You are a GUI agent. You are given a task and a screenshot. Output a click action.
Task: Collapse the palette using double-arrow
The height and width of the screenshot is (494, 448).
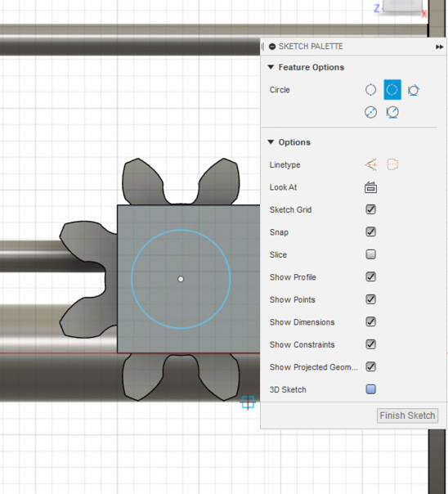click(x=440, y=47)
